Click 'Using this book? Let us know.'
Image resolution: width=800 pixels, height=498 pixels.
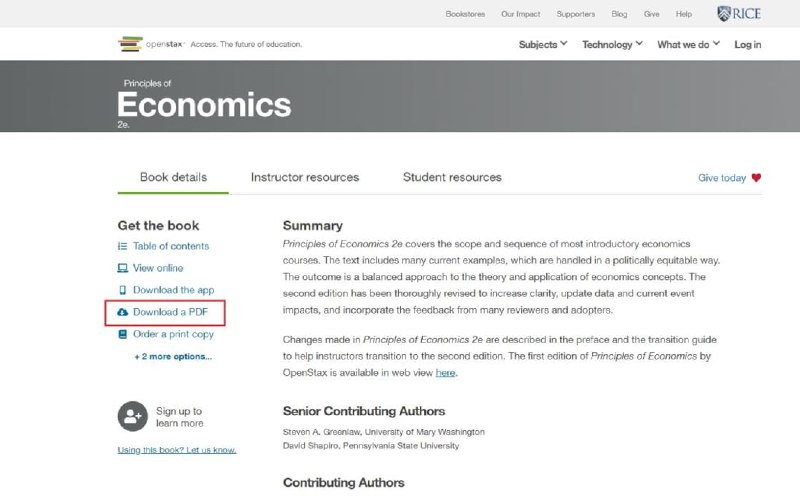[177, 450]
